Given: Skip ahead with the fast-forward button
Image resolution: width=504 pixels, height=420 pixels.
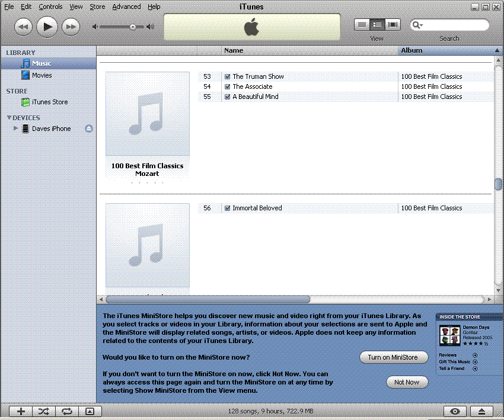Looking at the screenshot, I should tap(71, 27).
